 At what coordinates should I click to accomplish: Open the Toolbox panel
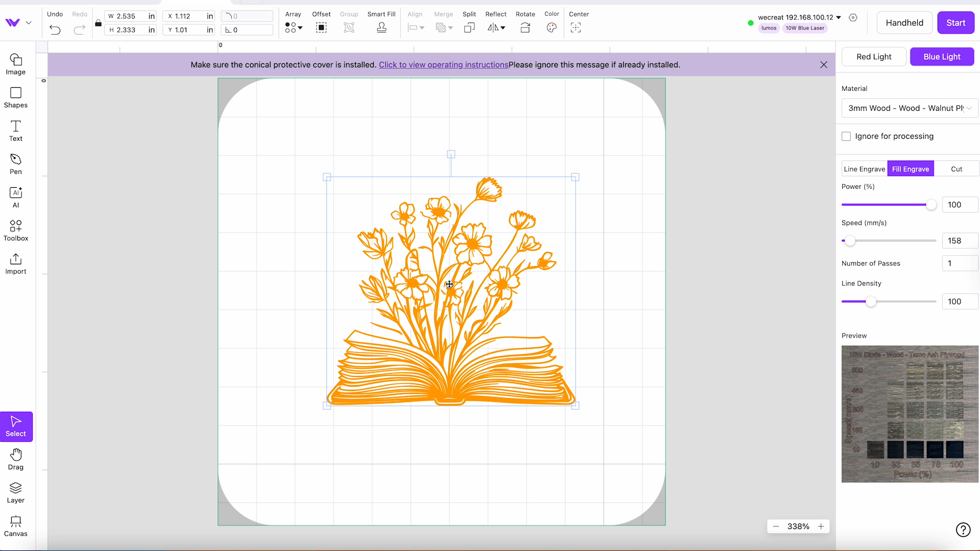[15, 230]
